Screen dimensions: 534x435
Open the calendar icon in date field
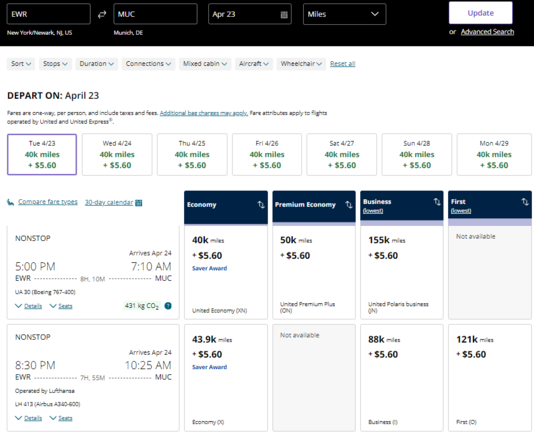(x=284, y=14)
